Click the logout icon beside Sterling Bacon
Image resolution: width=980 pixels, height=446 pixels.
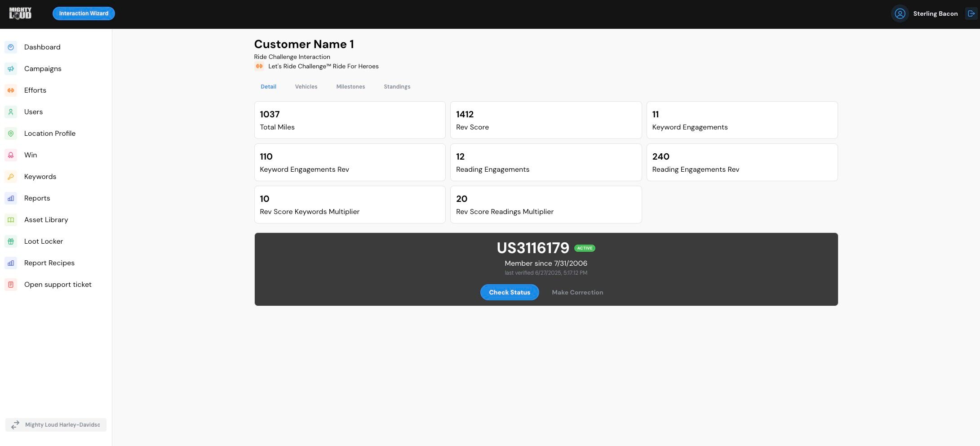click(971, 13)
